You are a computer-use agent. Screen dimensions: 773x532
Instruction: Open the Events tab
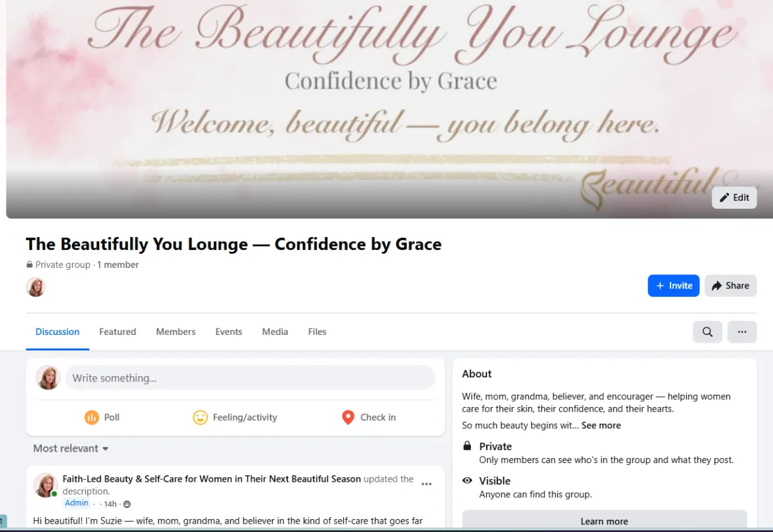point(229,332)
